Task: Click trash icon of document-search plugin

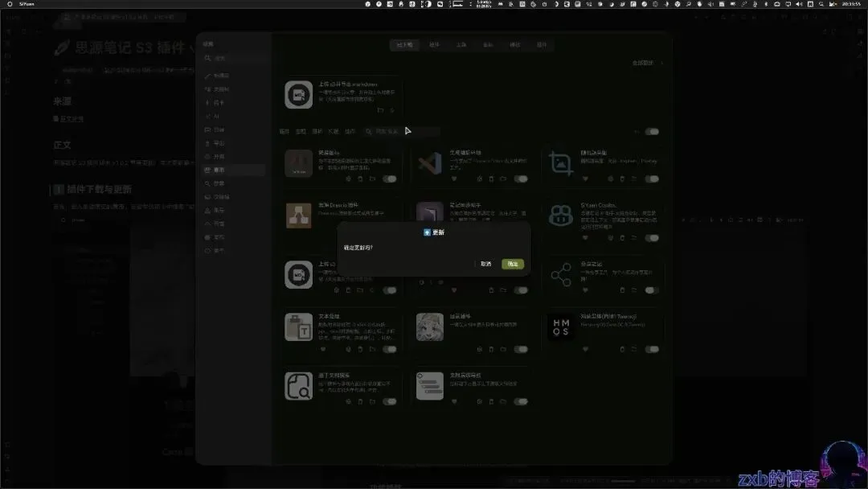Action: (x=360, y=401)
